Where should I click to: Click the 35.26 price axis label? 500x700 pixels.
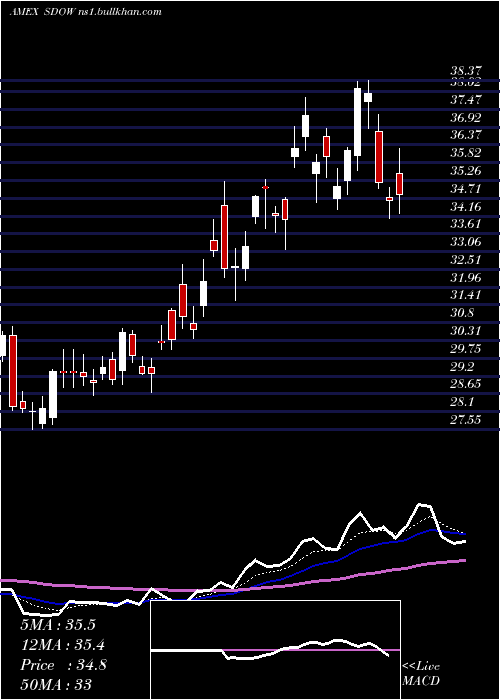(466, 171)
